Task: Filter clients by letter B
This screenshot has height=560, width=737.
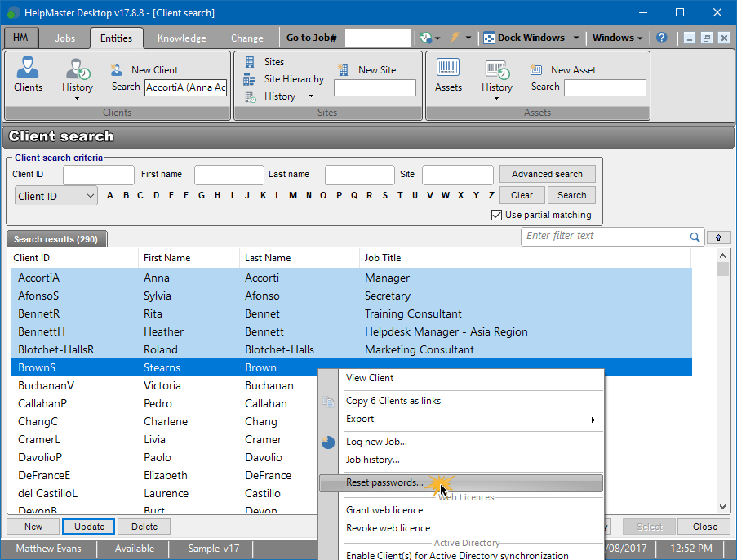Action: (126, 195)
